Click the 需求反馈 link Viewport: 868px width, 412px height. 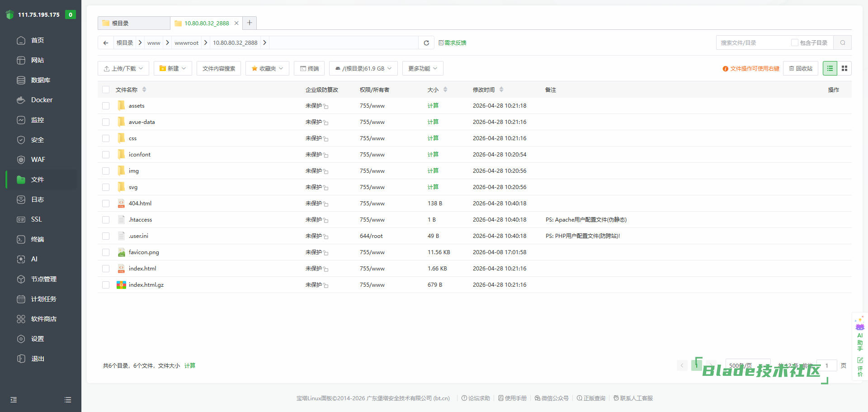coord(453,43)
